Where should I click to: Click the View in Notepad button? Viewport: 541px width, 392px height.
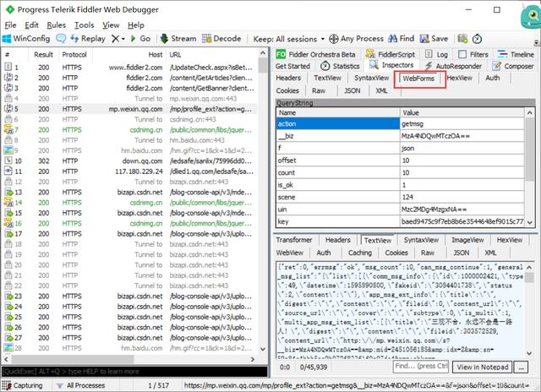tap(483, 367)
